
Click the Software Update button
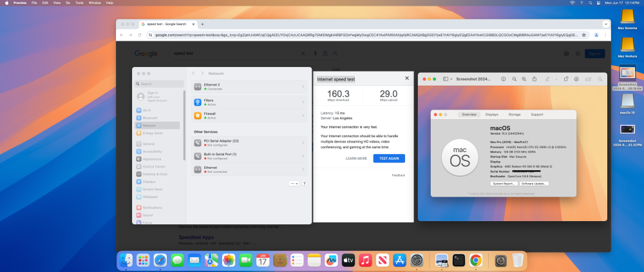pos(534,184)
